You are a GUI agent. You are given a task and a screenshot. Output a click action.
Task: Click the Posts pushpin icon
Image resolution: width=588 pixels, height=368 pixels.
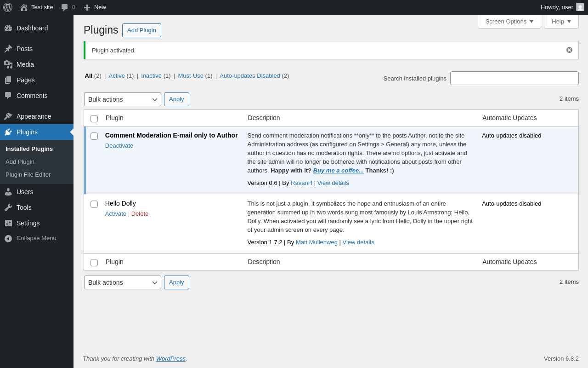(x=8, y=49)
